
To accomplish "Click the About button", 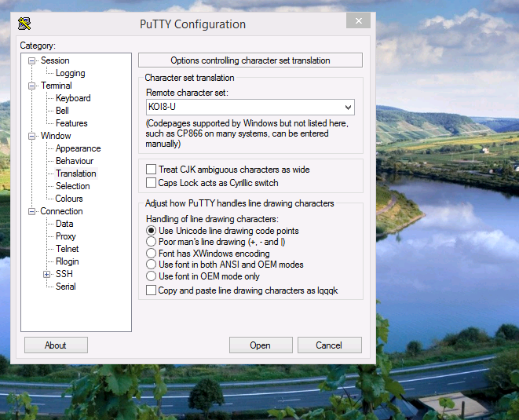I will tap(56, 345).
